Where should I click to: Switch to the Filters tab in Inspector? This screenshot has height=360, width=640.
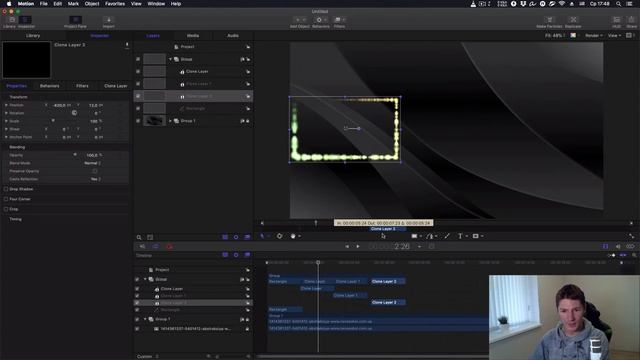(82, 86)
